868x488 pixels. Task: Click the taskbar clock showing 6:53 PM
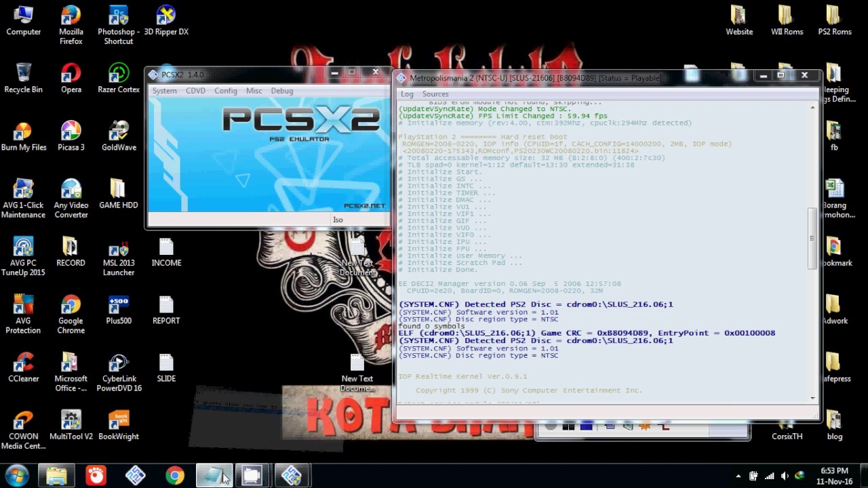(834, 476)
